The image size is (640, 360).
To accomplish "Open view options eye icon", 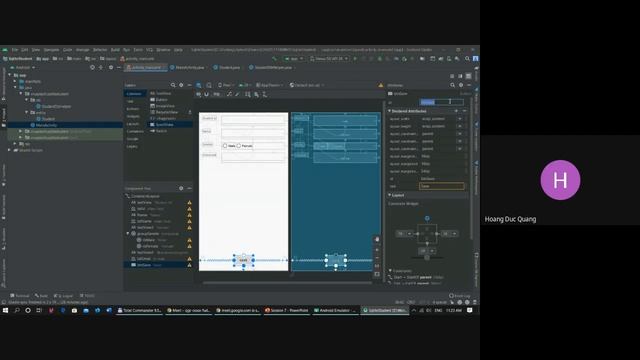I will (x=199, y=94).
